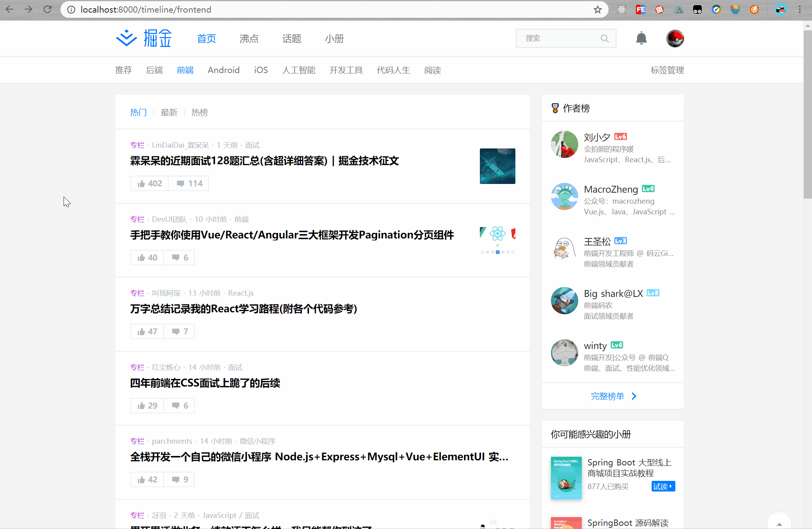812x529 pixels.
Task: Click the notification bell icon
Action: pos(641,38)
